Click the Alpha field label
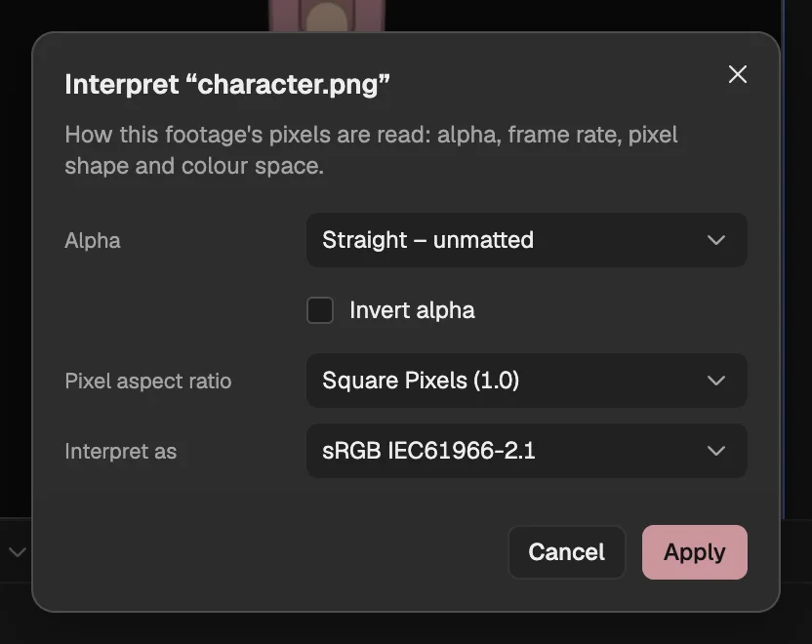 click(x=93, y=241)
